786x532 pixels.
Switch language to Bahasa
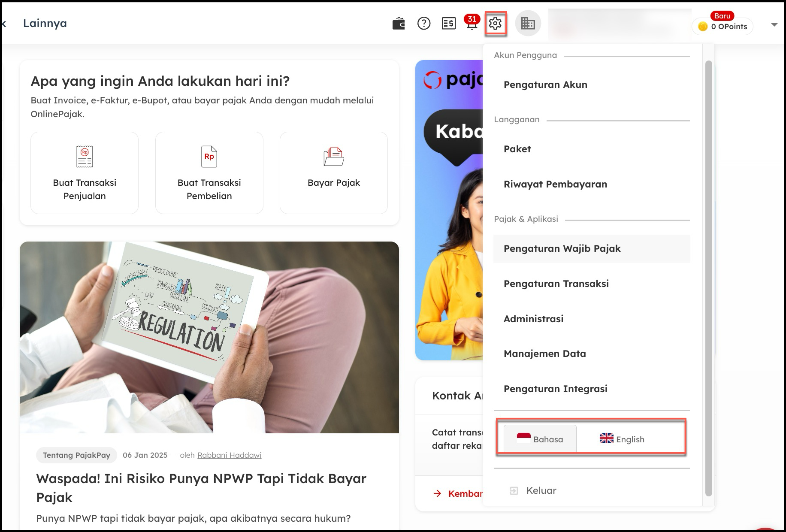click(540, 439)
